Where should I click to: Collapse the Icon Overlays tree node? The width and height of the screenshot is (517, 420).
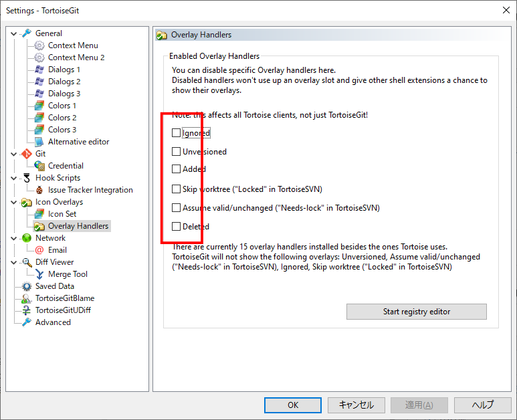point(14,202)
